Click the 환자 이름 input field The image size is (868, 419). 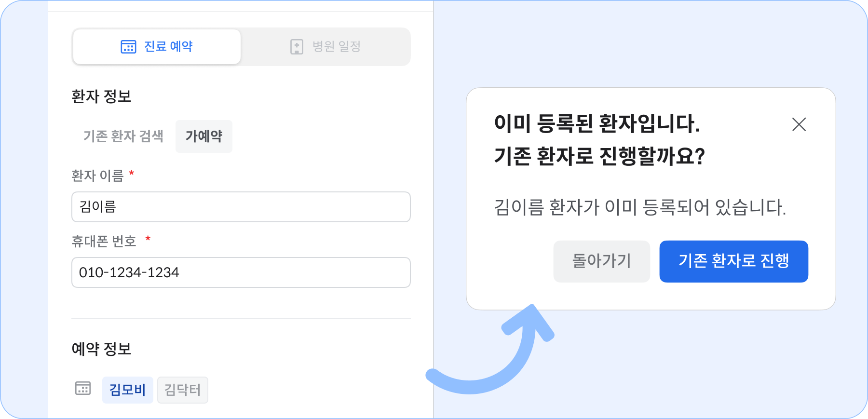pos(241,207)
